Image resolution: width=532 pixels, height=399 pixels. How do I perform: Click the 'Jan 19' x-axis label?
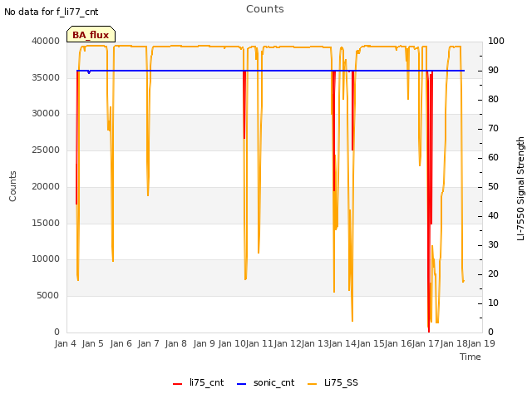pos(481,343)
